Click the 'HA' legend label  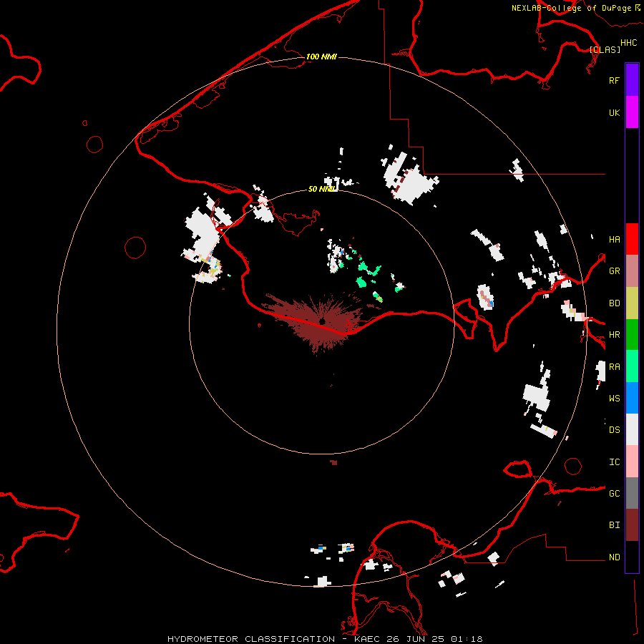[x=614, y=239]
